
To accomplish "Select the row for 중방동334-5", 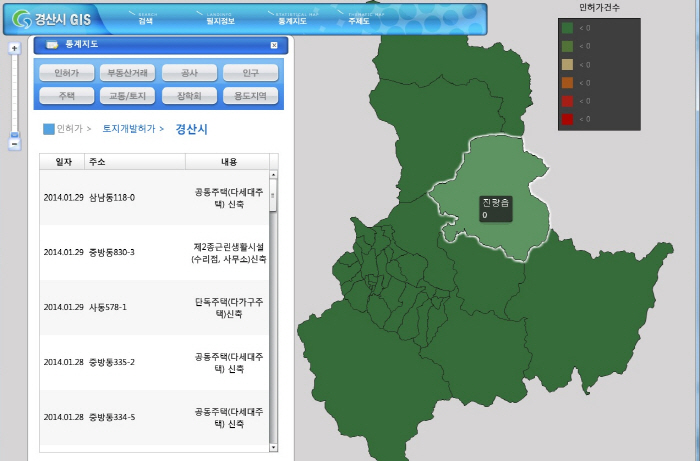I will click(x=154, y=417).
